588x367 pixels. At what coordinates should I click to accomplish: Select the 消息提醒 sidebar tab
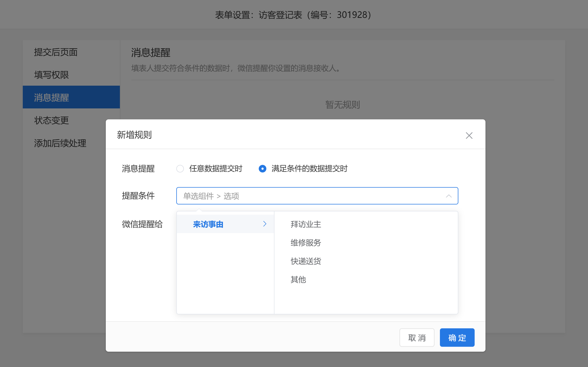pos(52,97)
